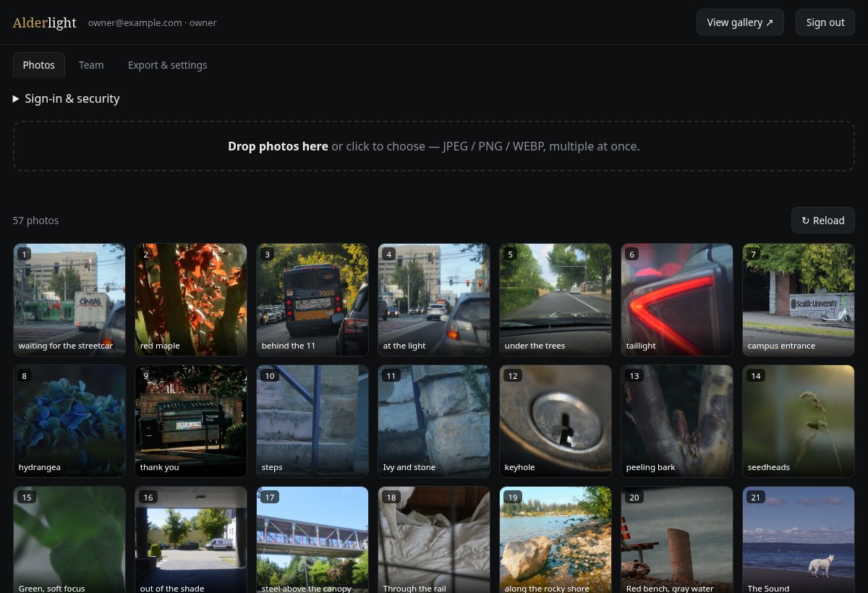
Task: Open the 'campus entrance' photo
Action: [x=799, y=299]
